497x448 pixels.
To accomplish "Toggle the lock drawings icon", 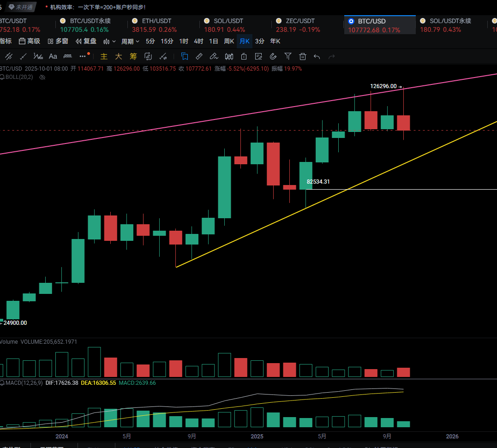I will 244,56.
